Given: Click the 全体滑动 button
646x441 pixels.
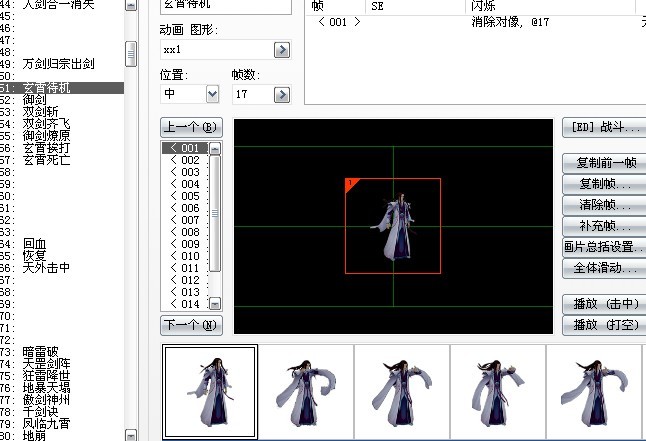Looking at the screenshot, I should pyautogui.click(x=604, y=268).
